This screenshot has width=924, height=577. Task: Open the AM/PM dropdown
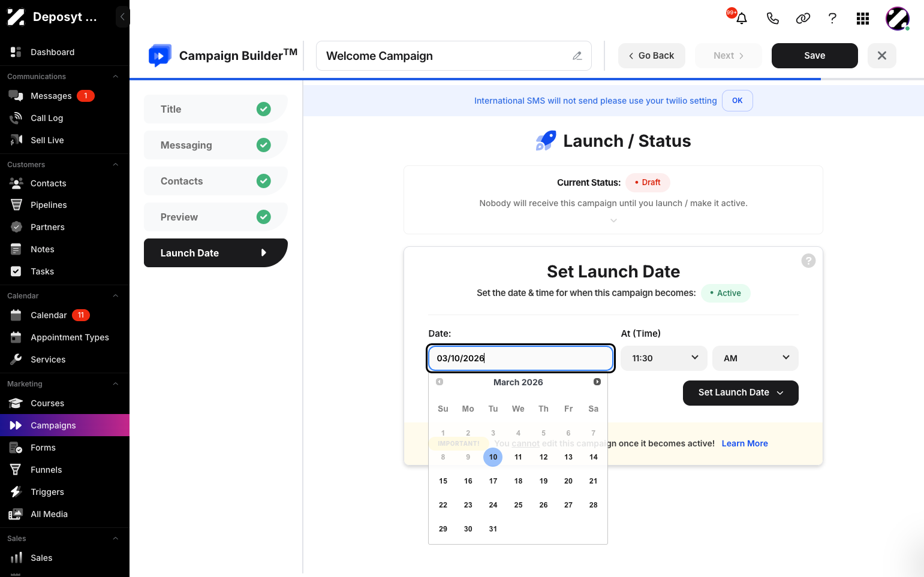[756, 358]
